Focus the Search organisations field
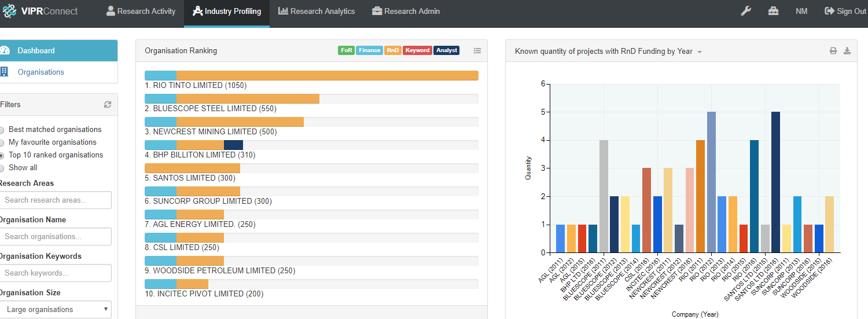The height and width of the screenshot is (319, 868). [56, 237]
